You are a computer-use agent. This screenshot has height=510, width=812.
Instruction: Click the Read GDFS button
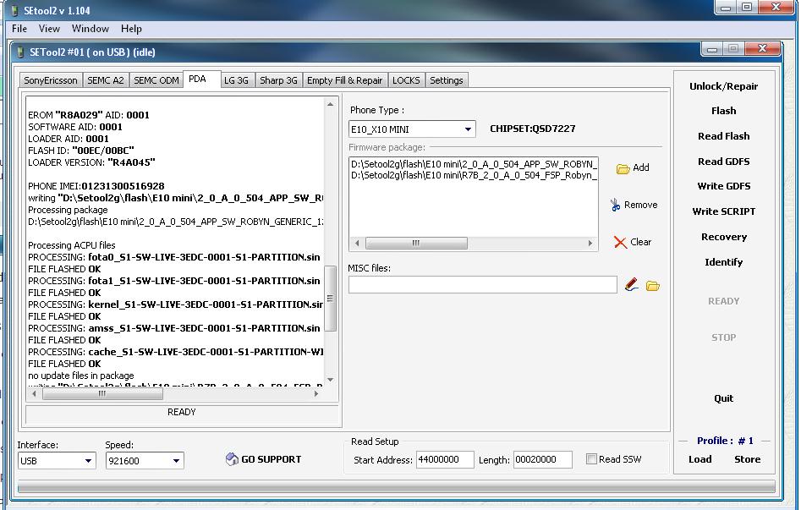pos(723,162)
